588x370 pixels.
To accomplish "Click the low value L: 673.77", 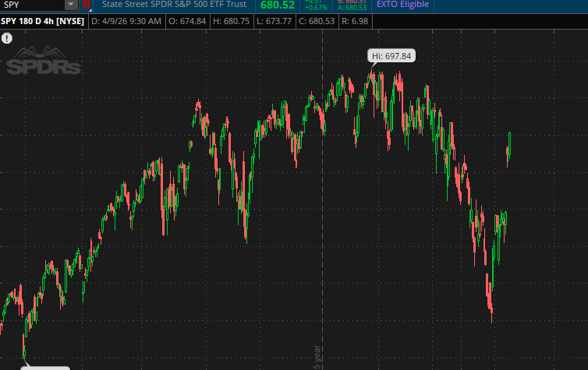I will point(274,21).
